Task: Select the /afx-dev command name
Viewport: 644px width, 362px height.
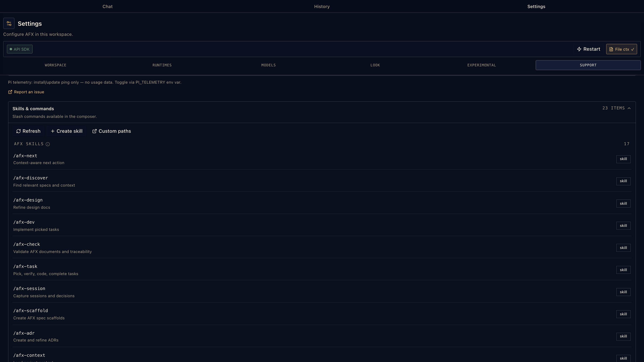Action: point(24,222)
